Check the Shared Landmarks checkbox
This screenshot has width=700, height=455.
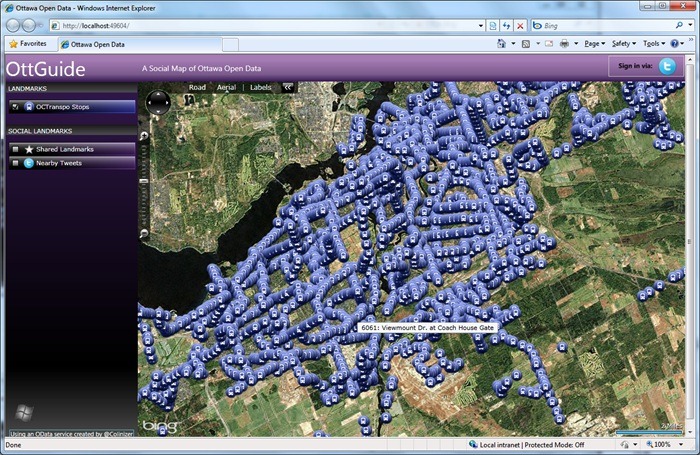[x=16, y=150]
